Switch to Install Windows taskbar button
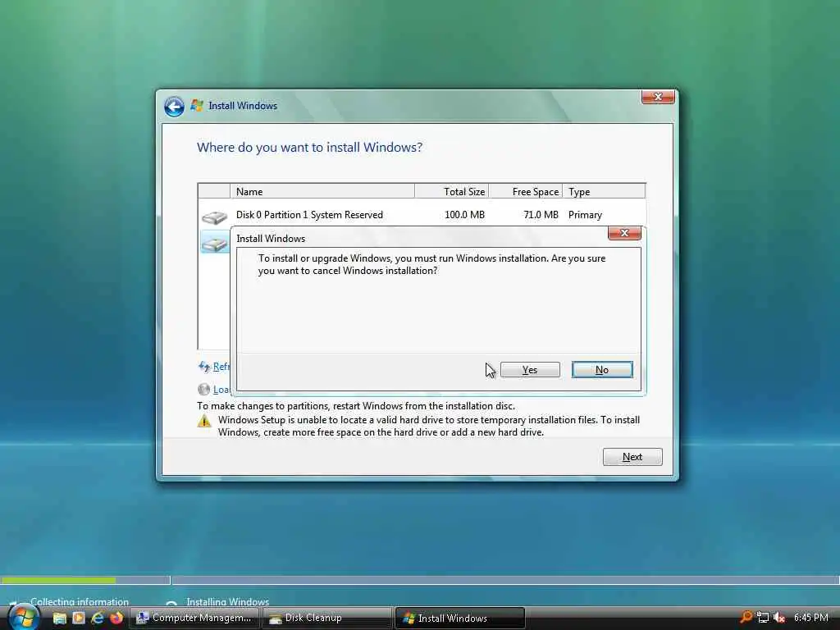The height and width of the screenshot is (630, 840). 459,618
